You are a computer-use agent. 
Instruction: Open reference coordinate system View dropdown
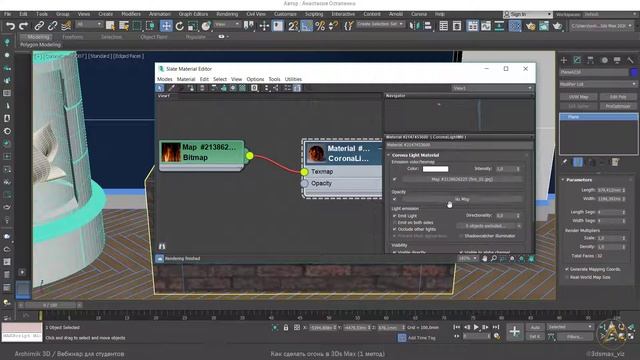[227, 25]
